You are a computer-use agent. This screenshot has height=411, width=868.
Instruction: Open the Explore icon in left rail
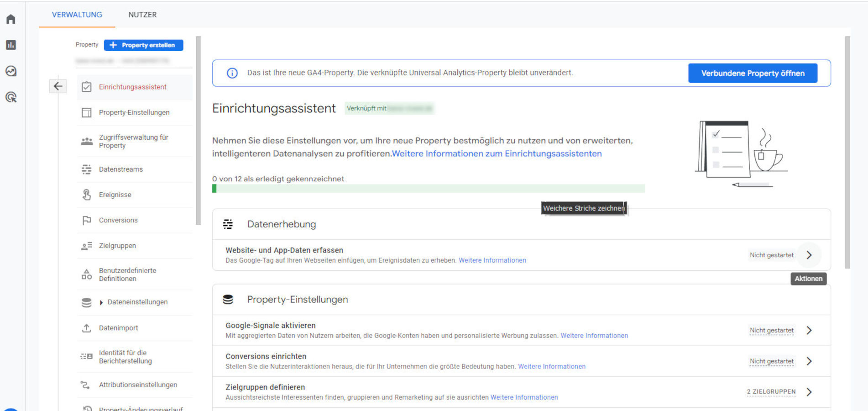11,71
